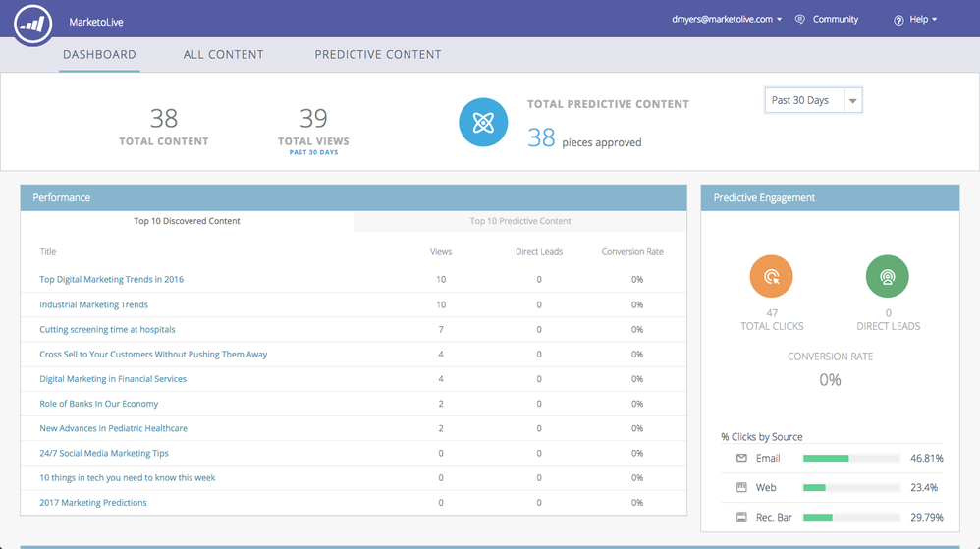Click the orange Total Clicks icon
The width and height of the screenshot is (980, 549).
pyautogui.click(x=771, y=276)
